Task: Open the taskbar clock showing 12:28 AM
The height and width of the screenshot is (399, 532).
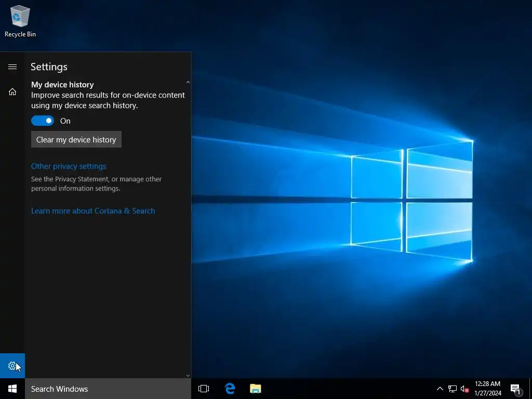Action: 487,389
